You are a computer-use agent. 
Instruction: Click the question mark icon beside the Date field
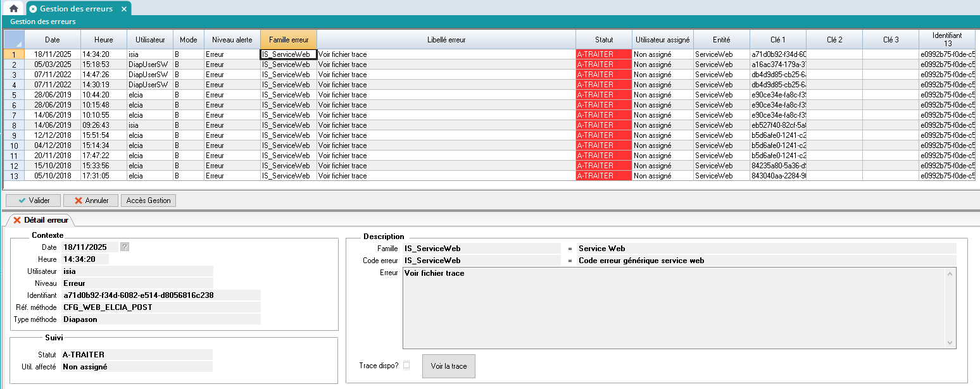125,247
